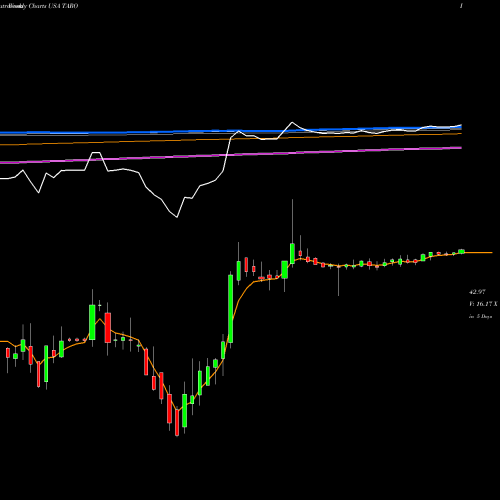Click the lowest red candlestick at the chart bottom
Image resolution: width=500 pixels, height=500 pixels.
pyautogui.click(x=177, y=422)
